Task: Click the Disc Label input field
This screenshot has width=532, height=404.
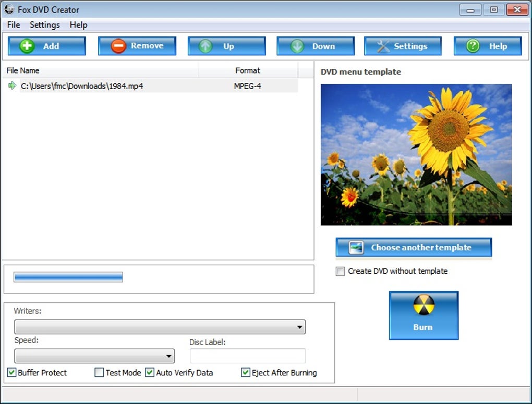Action: pos(248,356)
